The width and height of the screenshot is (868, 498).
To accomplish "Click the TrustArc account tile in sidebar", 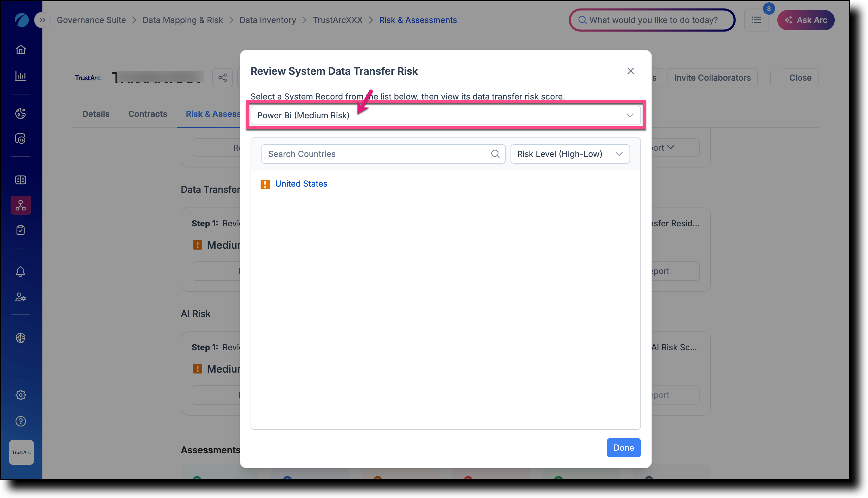I will [x=21, y=452].
